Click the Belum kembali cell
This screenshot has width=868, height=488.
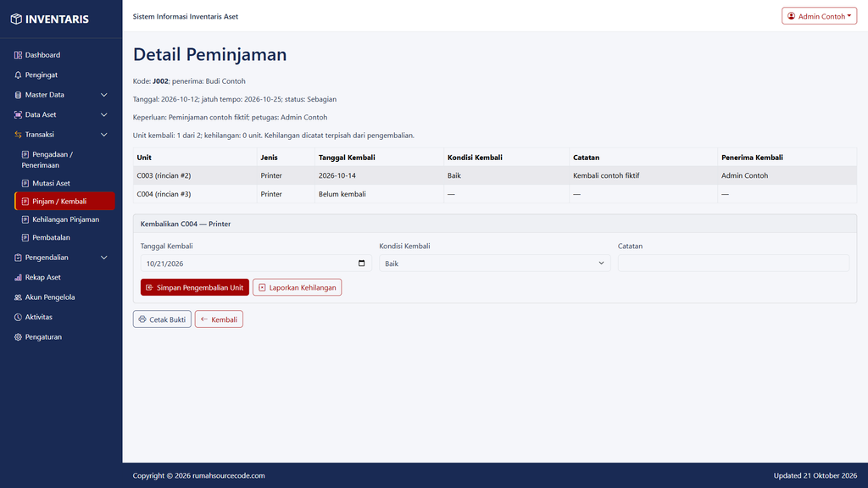pos(379,194)
